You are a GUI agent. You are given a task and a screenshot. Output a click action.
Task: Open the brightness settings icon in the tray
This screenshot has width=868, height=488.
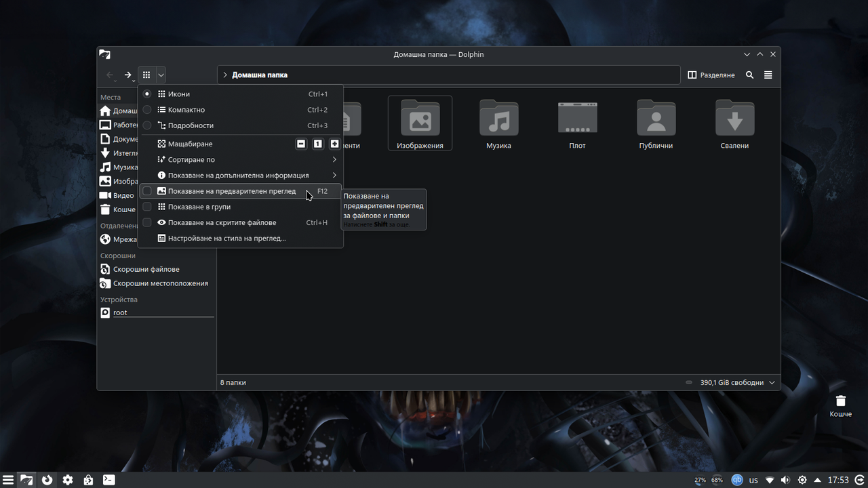pos(802,480)
